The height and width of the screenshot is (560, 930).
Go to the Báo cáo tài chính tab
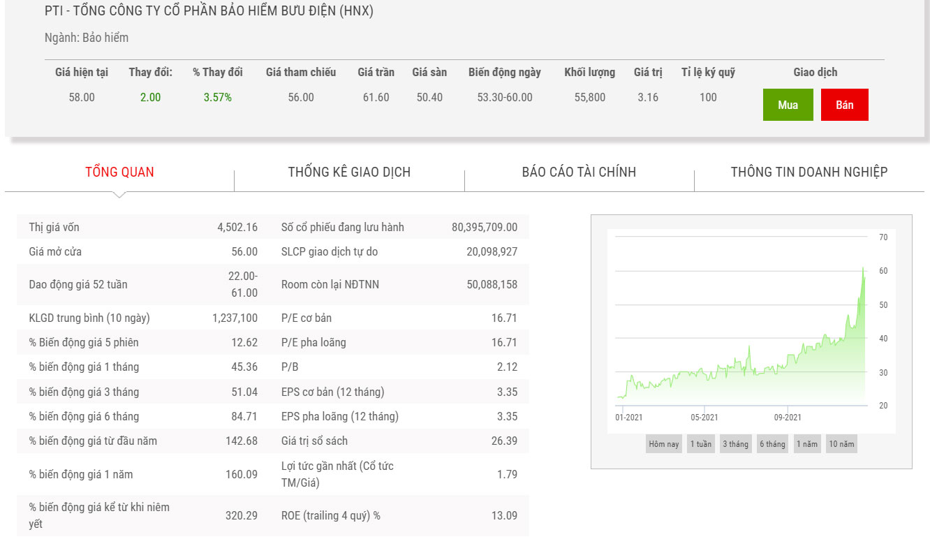tap(579, 172)
